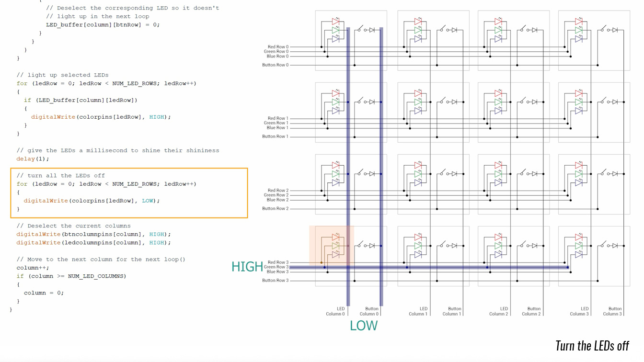644x362 pixels.
Task: Click the 'digitalWrite(colorpins[ledRow], LOW);' line
Action: (x=92, y=201)
